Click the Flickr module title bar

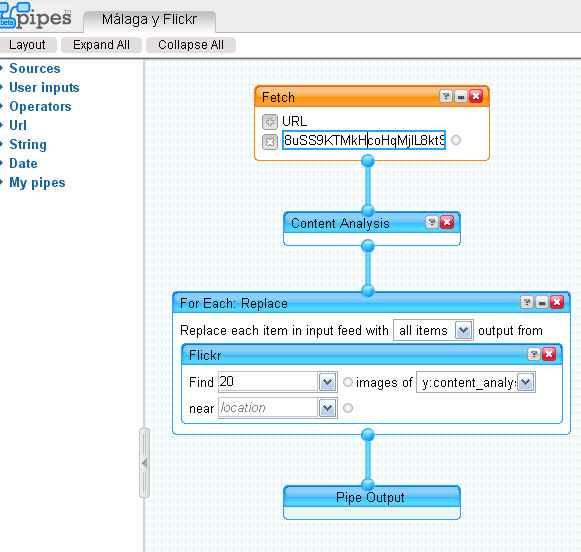coord(372,355)
